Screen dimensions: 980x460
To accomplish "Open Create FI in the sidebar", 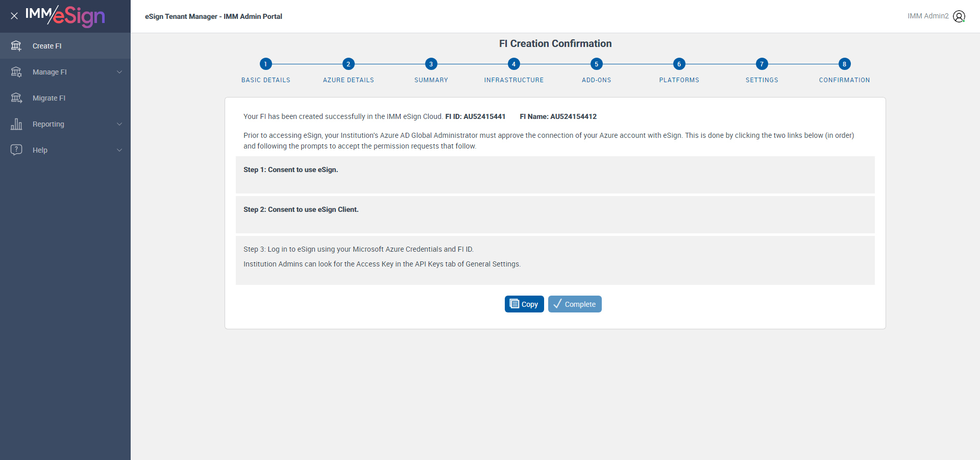I will [65, 46].
